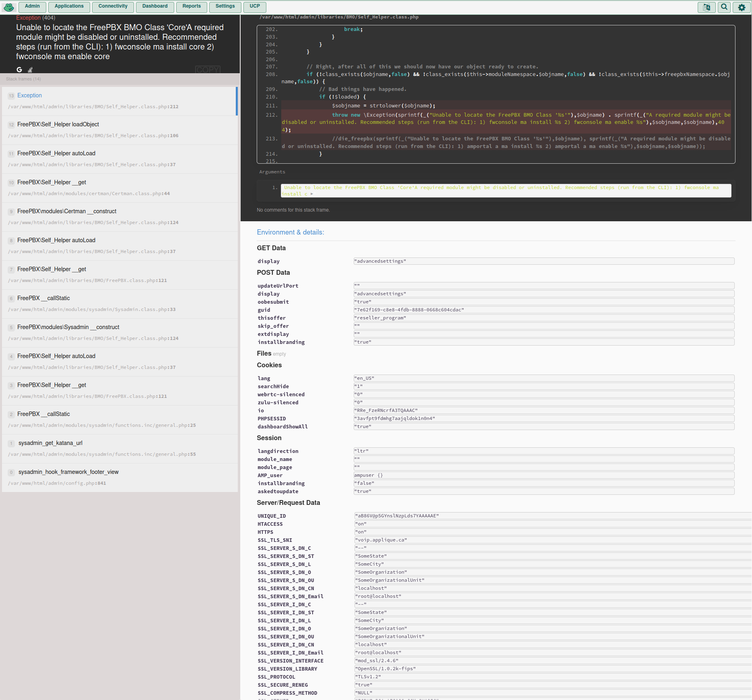Select frame 0 sysadmin_hook_framework_footer_view
Image resolution: width=752 pixels, height=700 pixels.
[x=120, y=478]
